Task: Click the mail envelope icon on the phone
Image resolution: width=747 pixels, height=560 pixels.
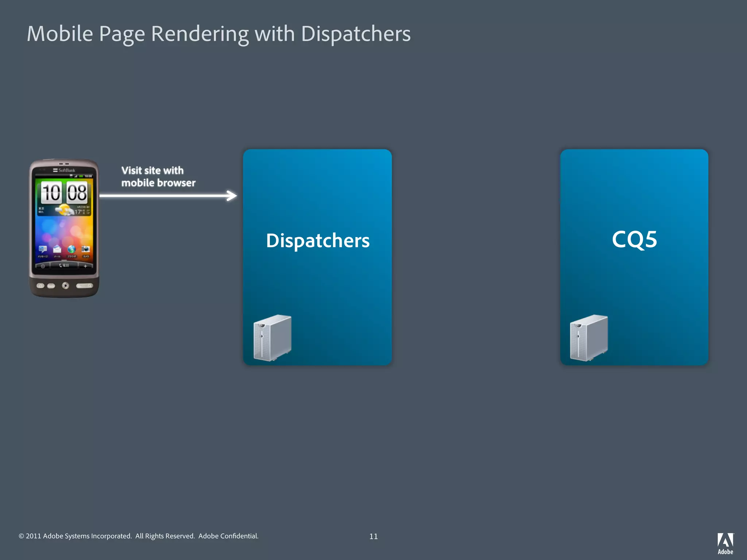Action: click(57, 249)
